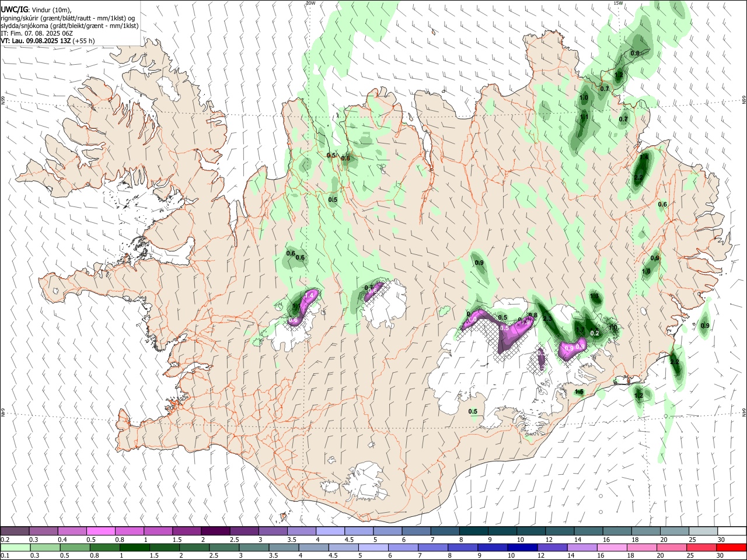Click the purple-scale swatch between 6 and 7
This screenshot has width=747, height=560.
click(417, 531)
